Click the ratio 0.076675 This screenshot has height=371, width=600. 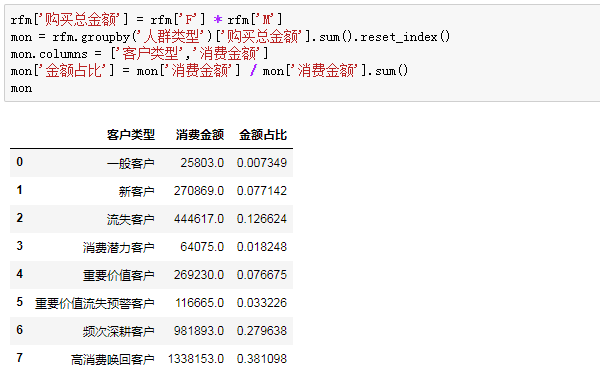pyautogui.click(x=262, y=275)
